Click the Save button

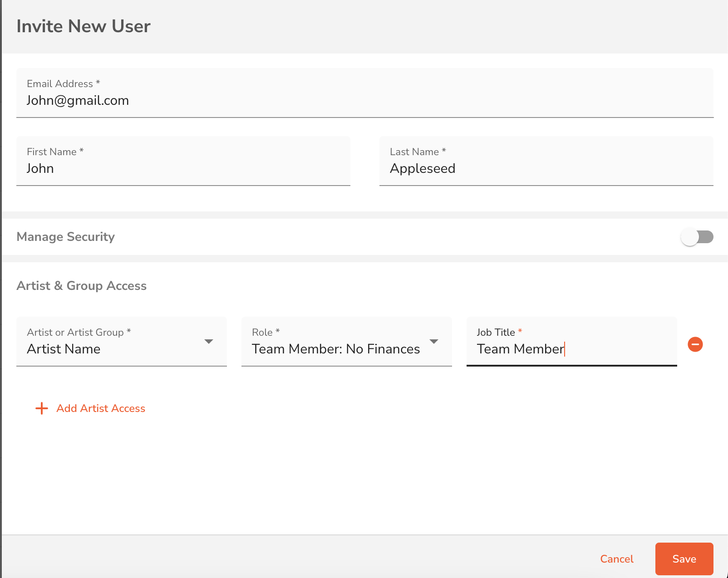click(684, 559)
